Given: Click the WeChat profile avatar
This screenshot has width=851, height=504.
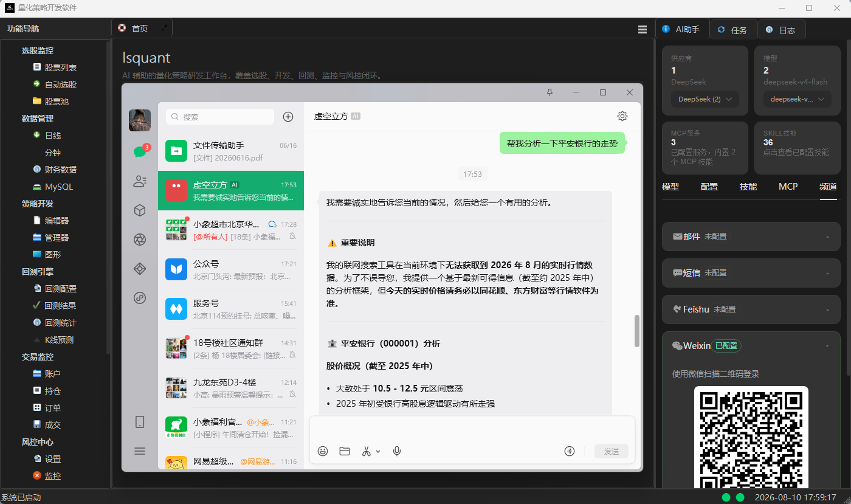Looking at the screenshot, I should click(x=140, y=120).
